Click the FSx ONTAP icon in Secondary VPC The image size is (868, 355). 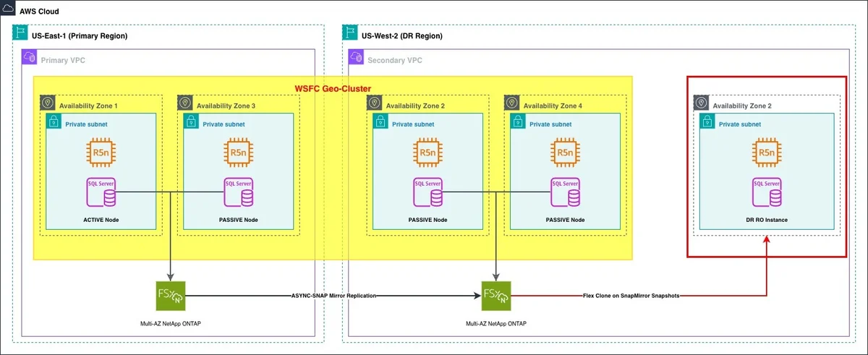495,296
